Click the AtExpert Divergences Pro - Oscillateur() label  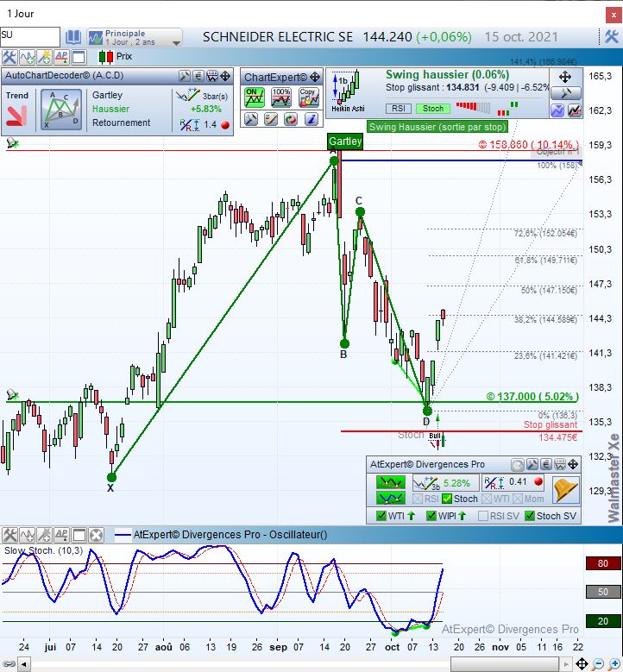pos(230,535)
